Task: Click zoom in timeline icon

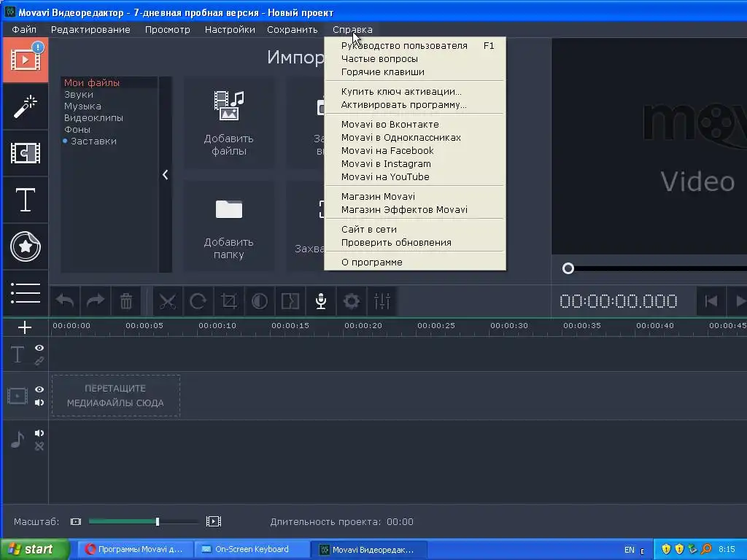Action: (214, 521)
